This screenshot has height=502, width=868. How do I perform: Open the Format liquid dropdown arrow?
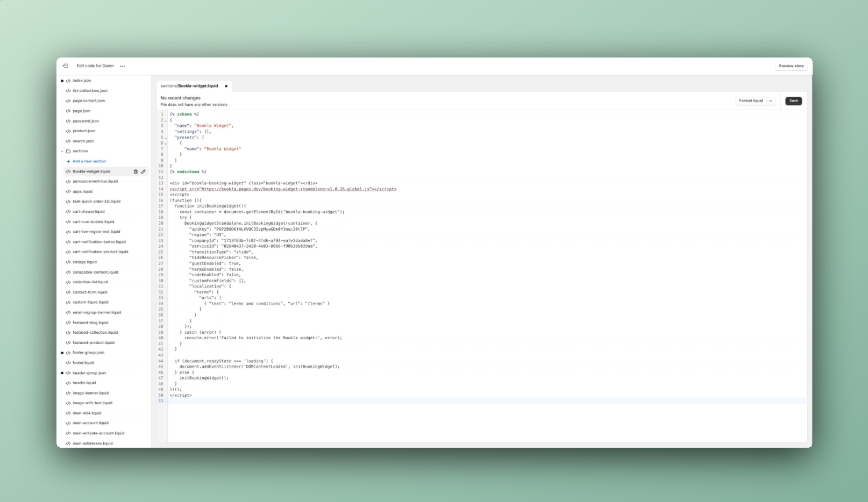point(771,101)
